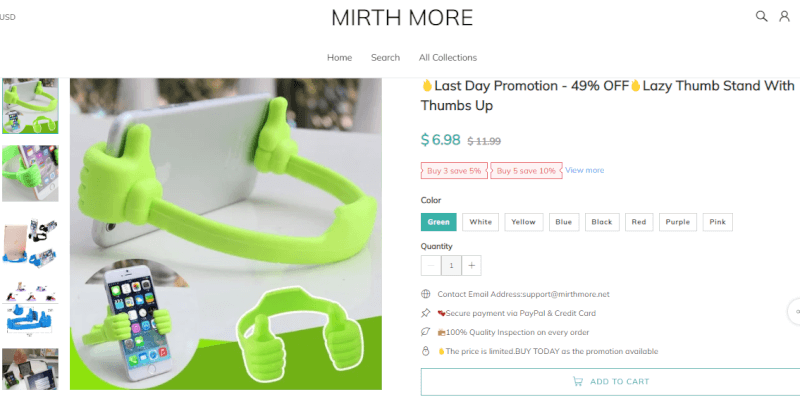
Task: Click the Buy 5 save 10% tag
Action: point(526,171)
